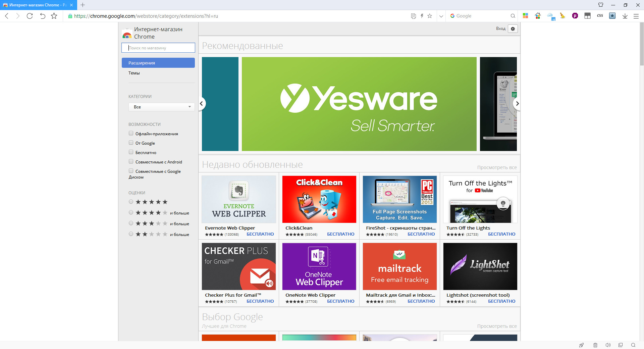Select Расширения in the sidebar
The width and height of the screenshot is (644, 349).
[158, 63]
